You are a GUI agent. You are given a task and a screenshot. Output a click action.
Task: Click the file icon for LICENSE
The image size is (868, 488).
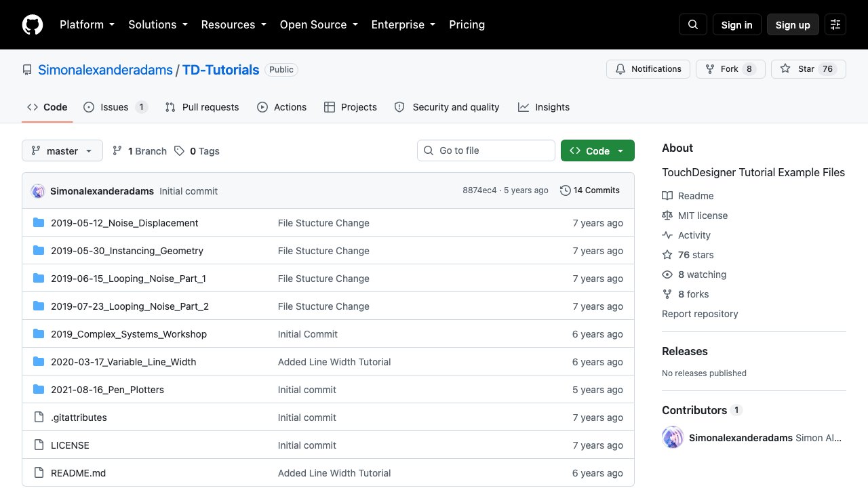pyautogui.click(x=39, y=445)
